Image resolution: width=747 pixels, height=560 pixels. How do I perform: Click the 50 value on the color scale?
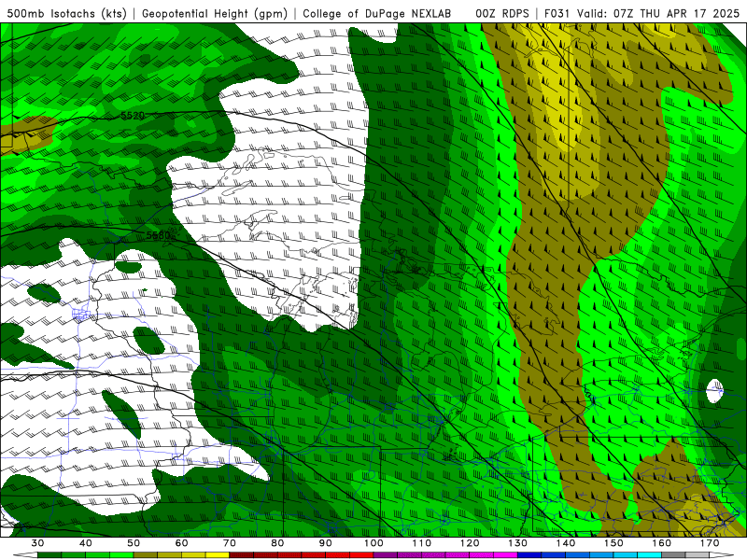coord(134,543)
